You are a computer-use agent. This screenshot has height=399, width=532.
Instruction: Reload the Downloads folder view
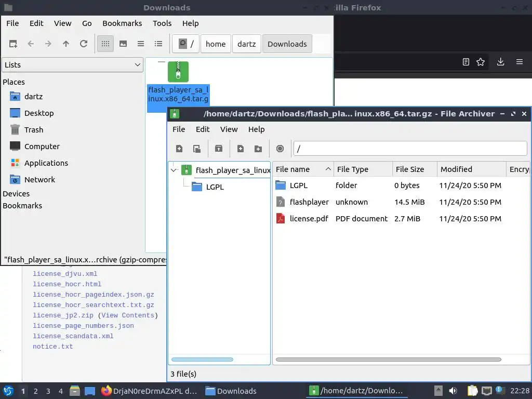pyautogui.click(x=84, y=44)
